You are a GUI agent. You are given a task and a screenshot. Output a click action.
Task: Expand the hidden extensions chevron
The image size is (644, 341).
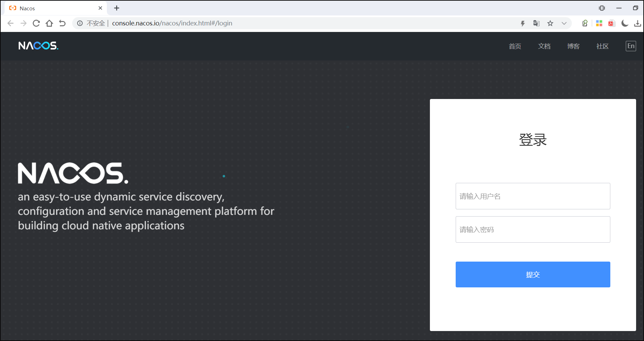564,23
